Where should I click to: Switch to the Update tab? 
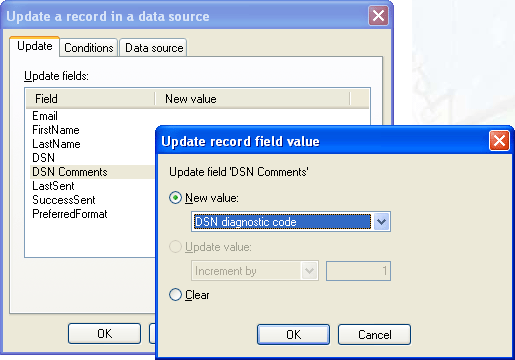[35, 46]
